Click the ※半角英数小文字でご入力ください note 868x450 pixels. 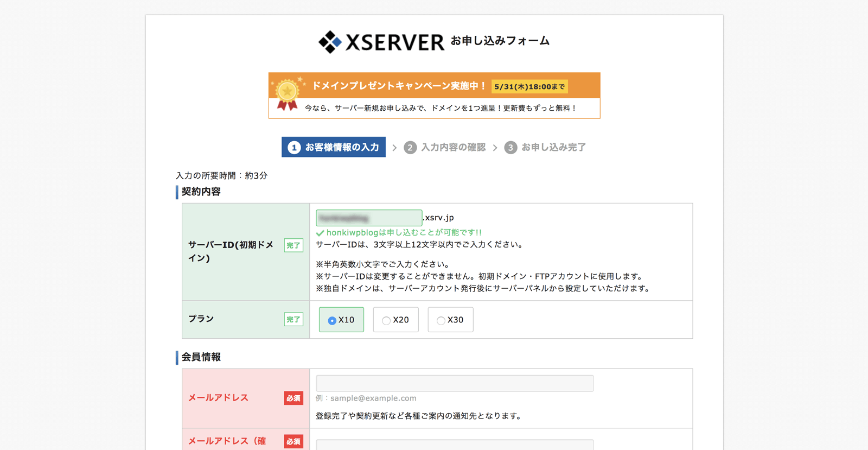click(384, 264)
